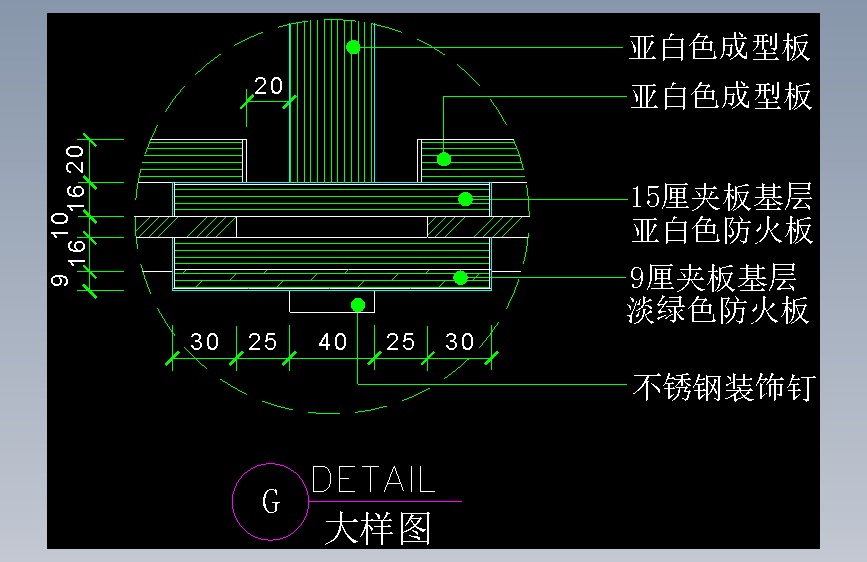Select the 亚白色防火板 annotation text
The image size is (867, 562).
click(x=722, y=230)
